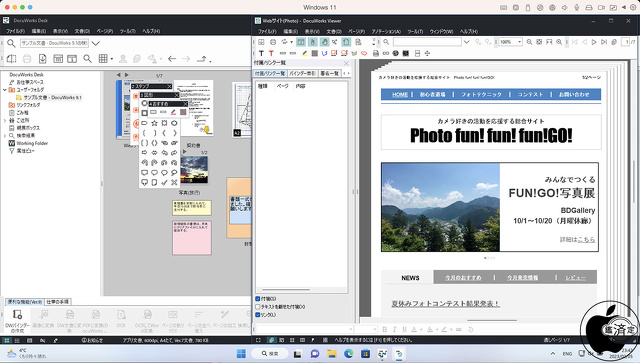Image resolution: width=640 pixels, height=363 pixels.
Task: Click import document icon in Desk toolbar
Action: coord(42,59)
